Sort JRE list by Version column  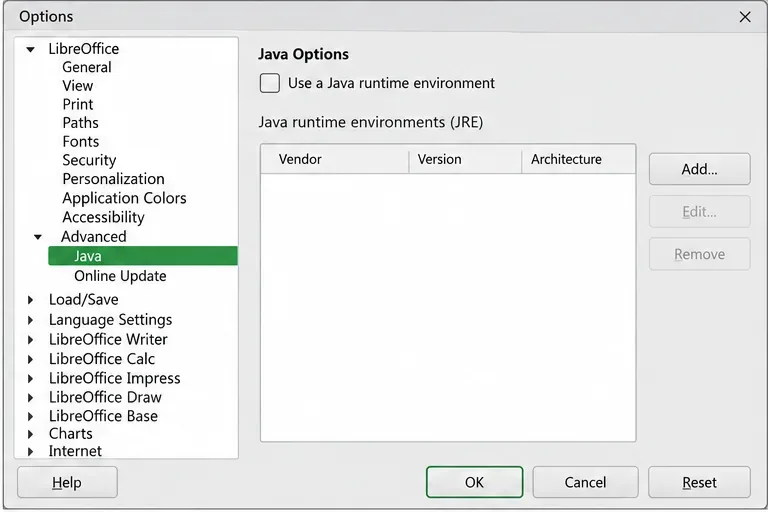pyautogui.click(x=465, y=159)
